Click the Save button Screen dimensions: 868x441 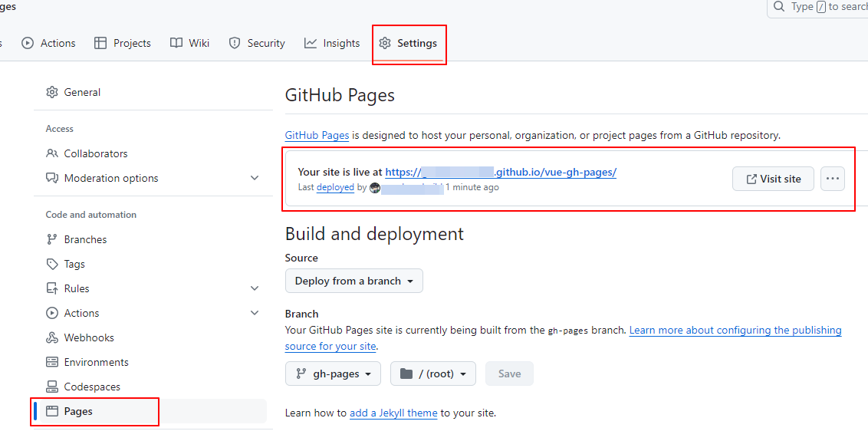509,374
